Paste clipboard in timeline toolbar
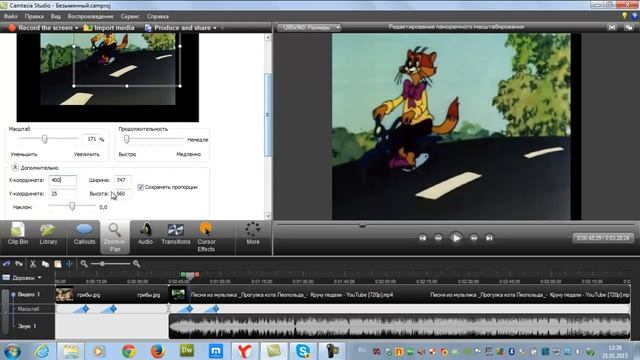Screen dimensions: 640x360 pos(58,264)
